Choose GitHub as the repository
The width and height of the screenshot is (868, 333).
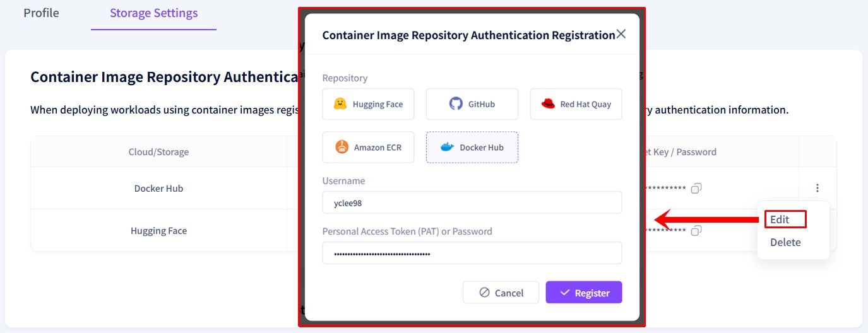tap(472, 104)
